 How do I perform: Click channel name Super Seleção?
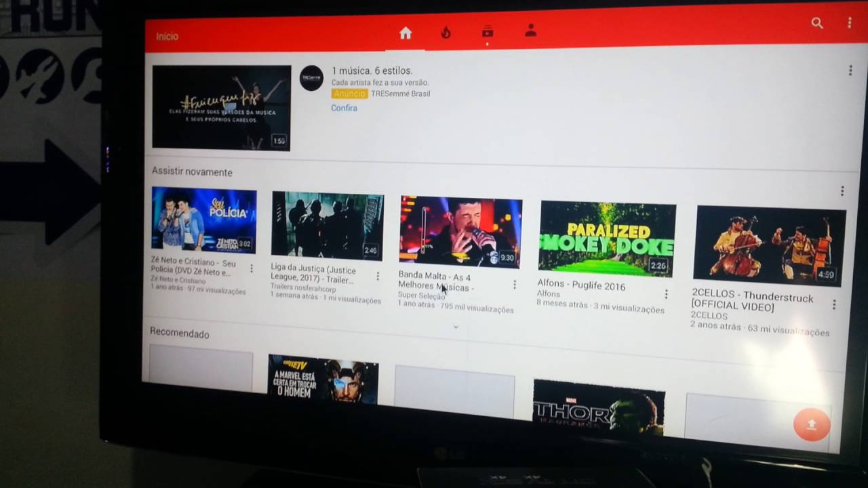pyautogui.click(x=422, y=296)
